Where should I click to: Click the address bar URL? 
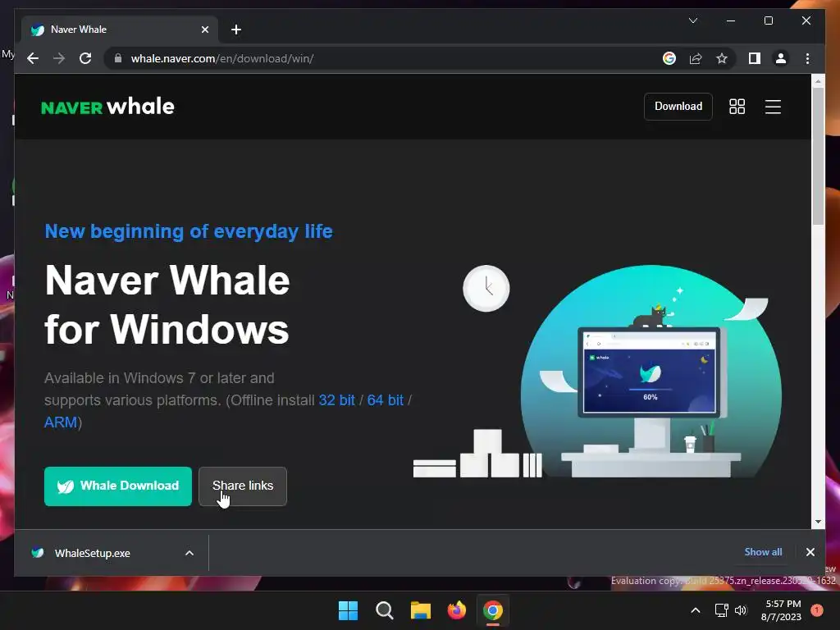tap(222, 58)
